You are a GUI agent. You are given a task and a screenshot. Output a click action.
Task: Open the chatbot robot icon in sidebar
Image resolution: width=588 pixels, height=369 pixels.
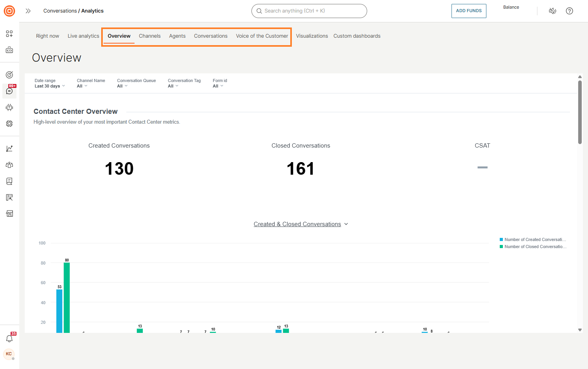(x=9, y=107)
